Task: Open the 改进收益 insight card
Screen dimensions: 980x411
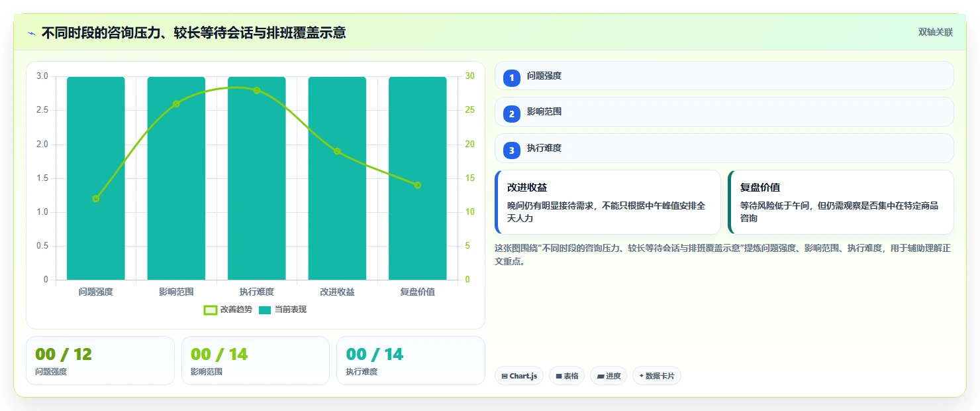Action: click(x=608, y=202)
